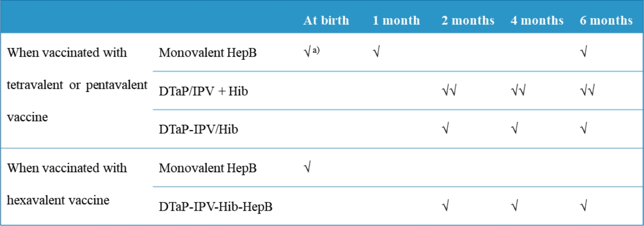Click the 1 month checkmark for Monovalent HepB
644x226 pixels.
coord(376,52)
